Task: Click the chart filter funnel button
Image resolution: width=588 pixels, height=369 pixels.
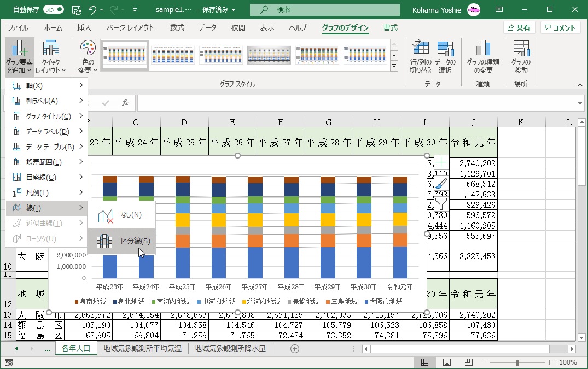Action: click(441, 204)
